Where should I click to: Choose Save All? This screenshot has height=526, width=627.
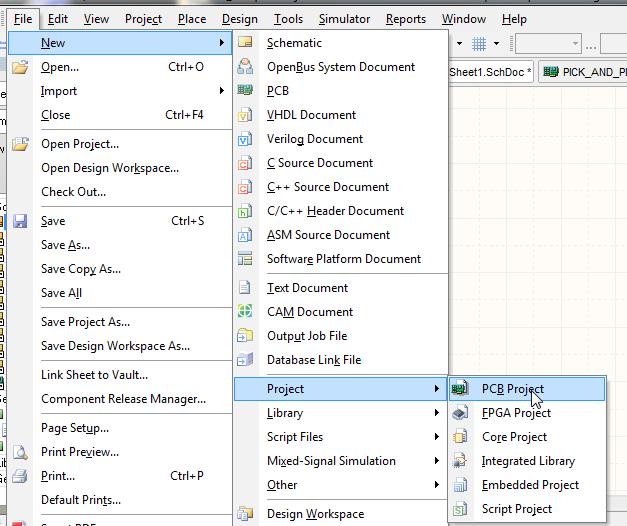tap(120, 293)
